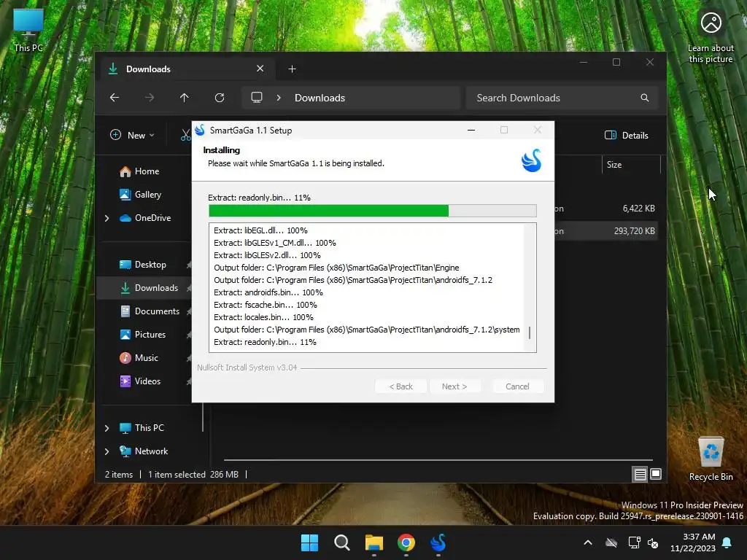The width and height of the screenshot is (747, 560).
Task: Select the 293,720 KB file row
Action: pyautogui.click(x=606, y=231)
